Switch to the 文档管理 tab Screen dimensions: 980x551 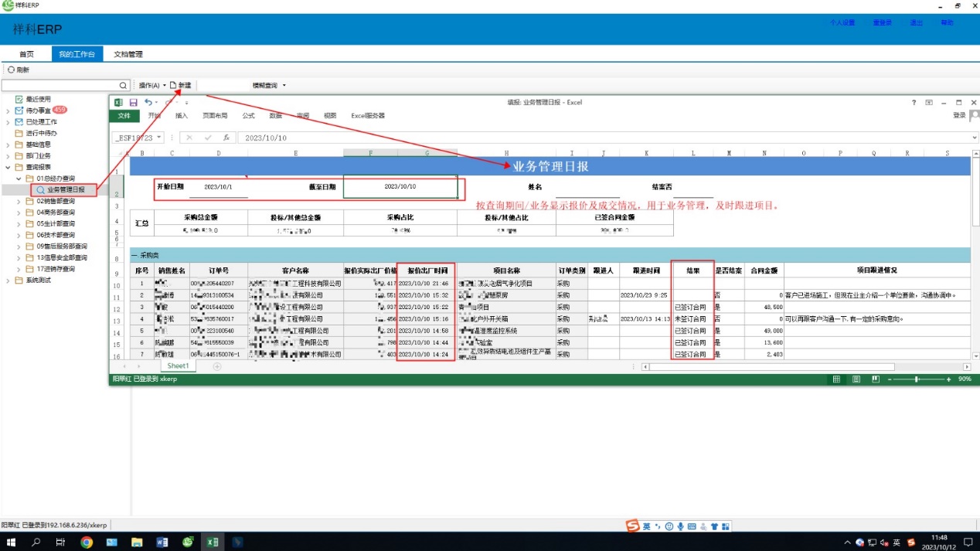click(128, 54)
